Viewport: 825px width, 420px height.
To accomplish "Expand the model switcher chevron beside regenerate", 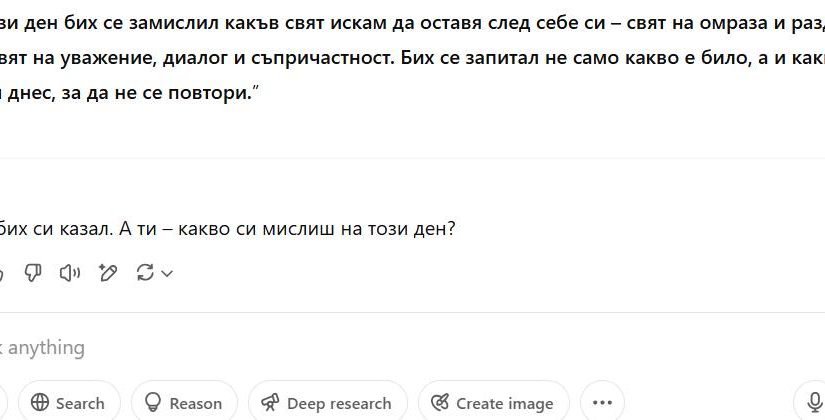I will 167,273.
